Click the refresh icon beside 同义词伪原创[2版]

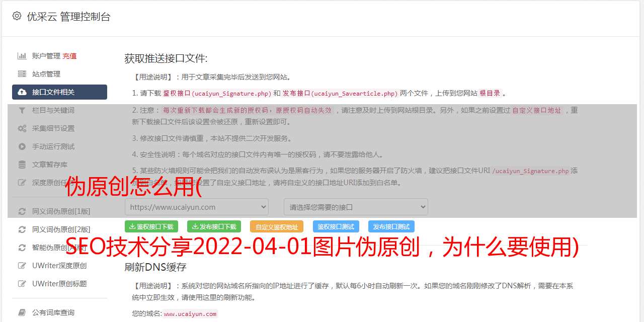click(x=22, y=229)
